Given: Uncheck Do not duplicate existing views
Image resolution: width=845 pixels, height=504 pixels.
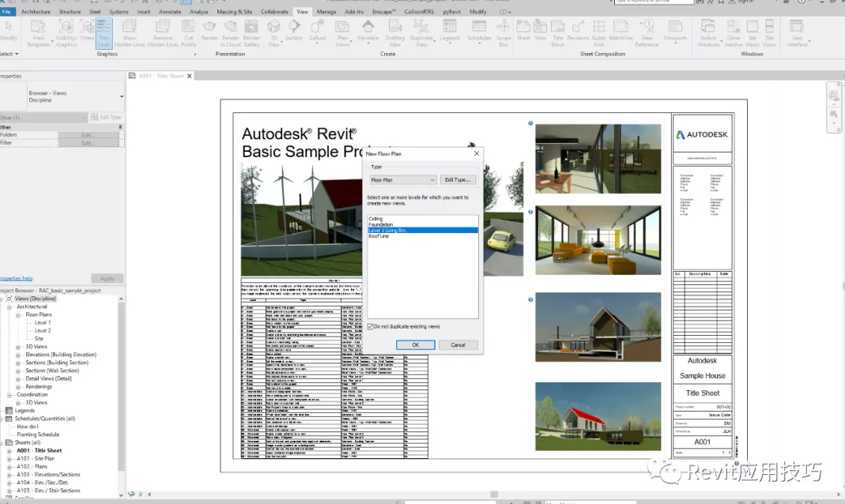Looking at the screenshot, I should pyautogui.click(x=370, y=326).
